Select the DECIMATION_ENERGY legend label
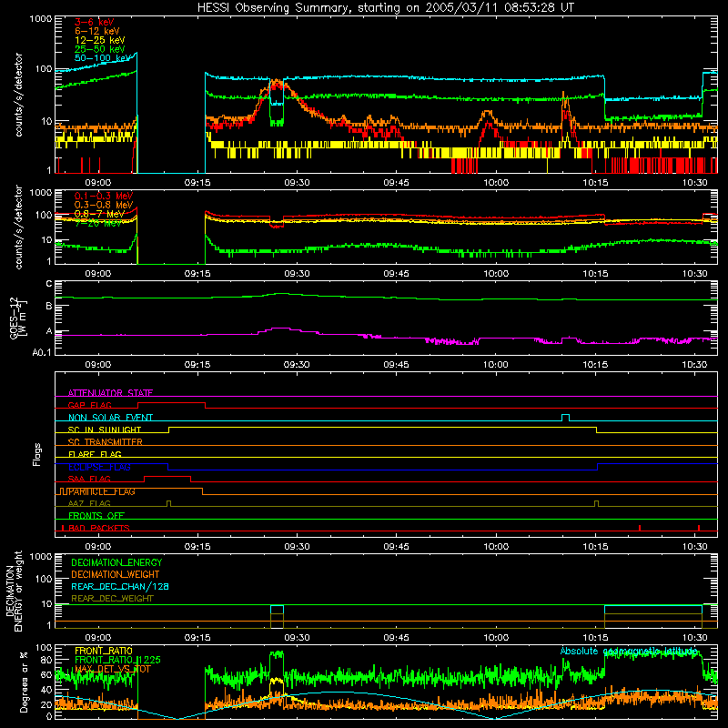Screen dimensions: 728x728 (x=116, y=562)
